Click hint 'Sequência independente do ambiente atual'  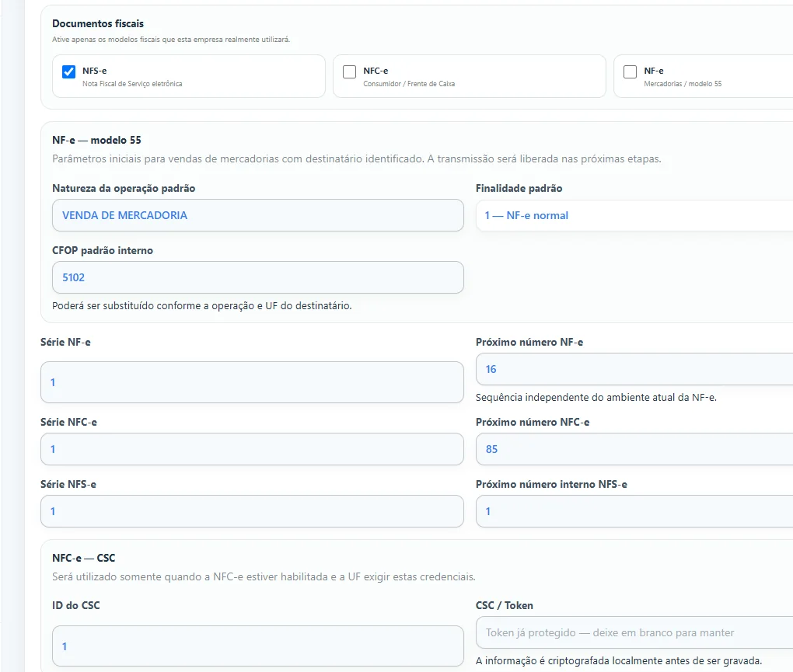pyautogui.click(x=596, y=398)
